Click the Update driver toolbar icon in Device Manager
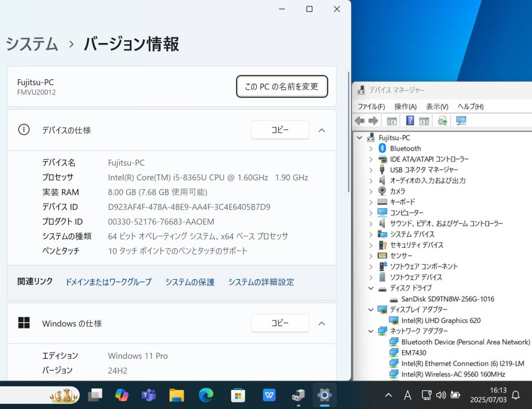The image size is (532, 409). click(442, 121)
